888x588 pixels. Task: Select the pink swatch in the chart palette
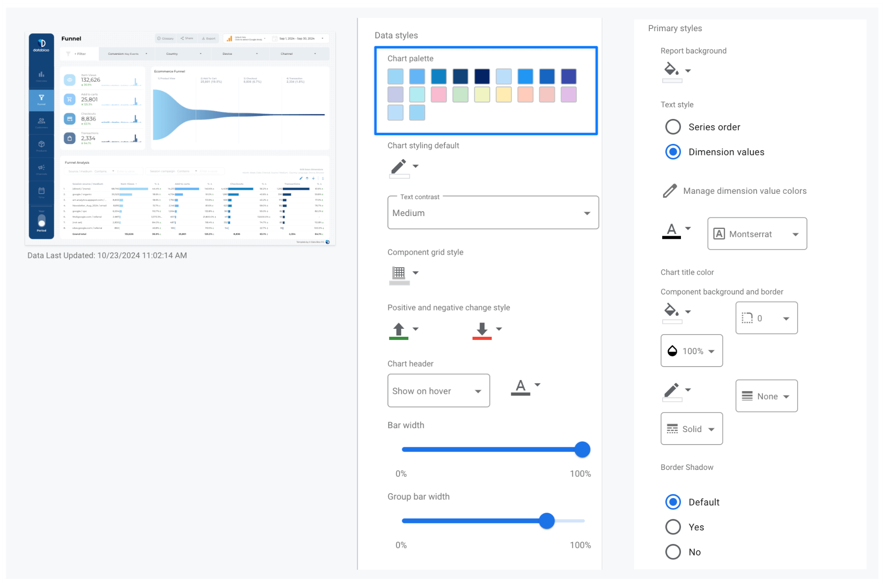[x=439, y=94]
